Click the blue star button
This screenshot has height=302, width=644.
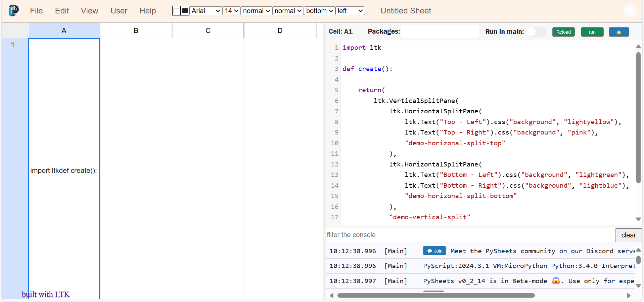618,32
